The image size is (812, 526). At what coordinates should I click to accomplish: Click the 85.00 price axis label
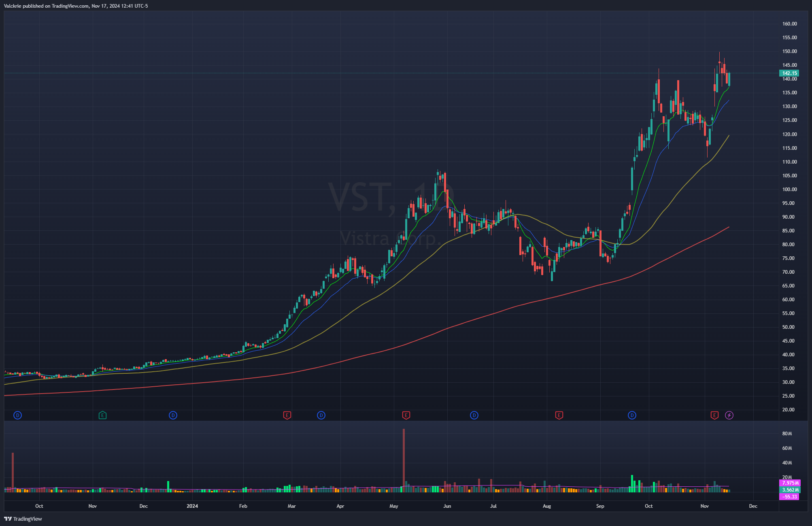pos(789,231)
